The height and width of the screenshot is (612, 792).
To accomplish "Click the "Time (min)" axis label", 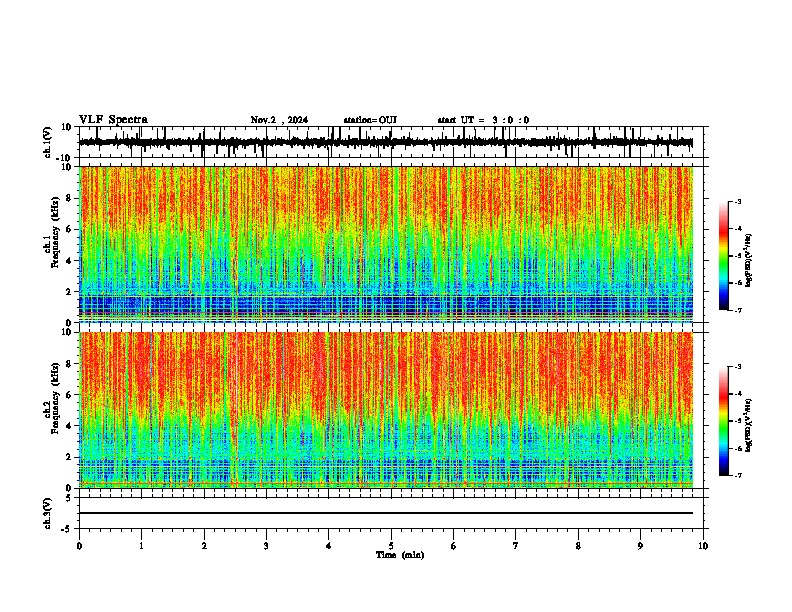I will [x=400, y=555].
